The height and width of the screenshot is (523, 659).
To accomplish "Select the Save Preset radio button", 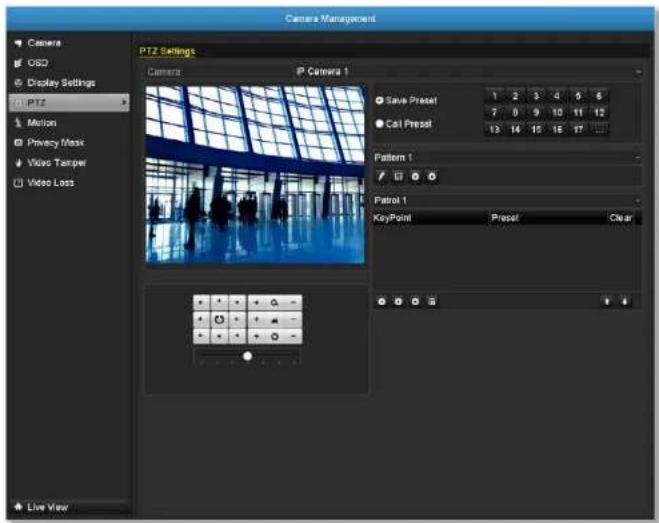I will [x=380, y=100].
